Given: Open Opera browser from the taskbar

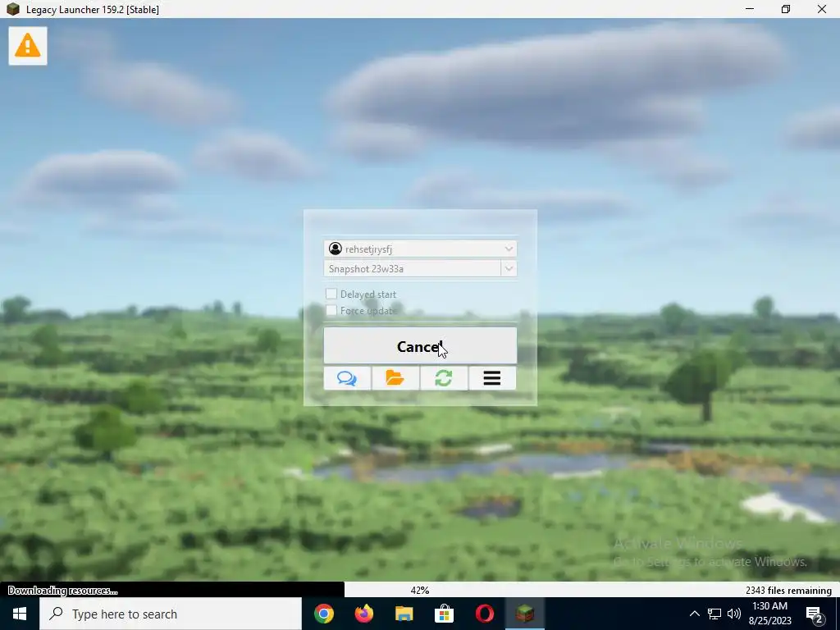Looking at the screenshot, I should tap(485, 614).
